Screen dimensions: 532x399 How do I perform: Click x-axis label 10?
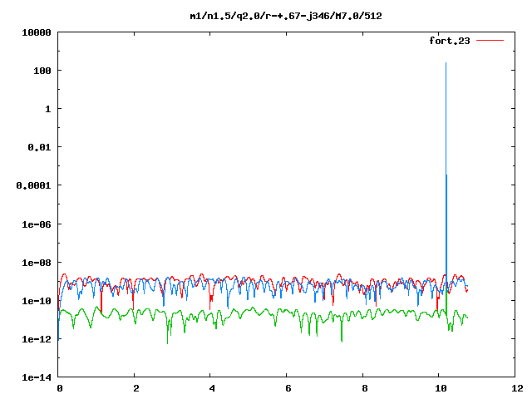(441, 388)
